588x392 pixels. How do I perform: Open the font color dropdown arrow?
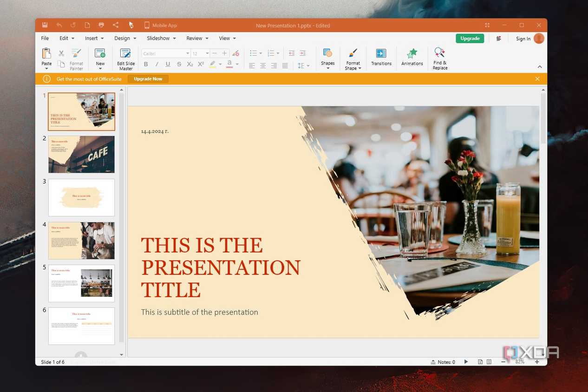tap(237, 65)
